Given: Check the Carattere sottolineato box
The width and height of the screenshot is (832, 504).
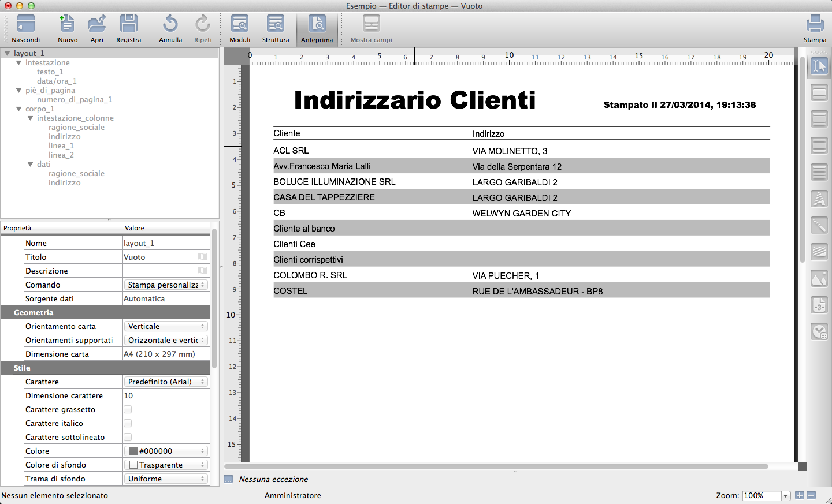Looking at the screenshot, I should pos(128,437).
